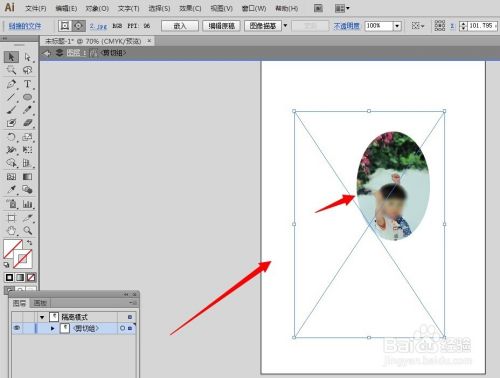Open 文字(T) menu
Viewport: 500px width, 378px height.
[128, 8]
